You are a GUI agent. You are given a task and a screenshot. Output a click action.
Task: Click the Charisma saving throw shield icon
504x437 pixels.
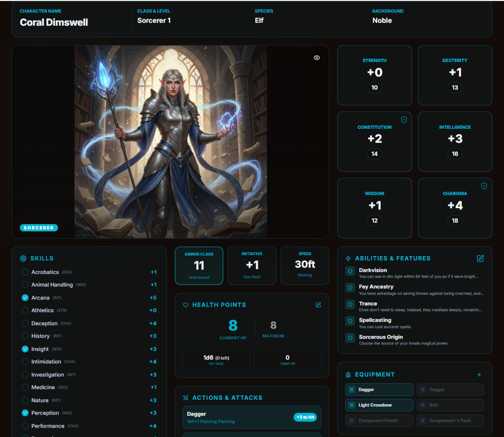(x=484, y=186)
